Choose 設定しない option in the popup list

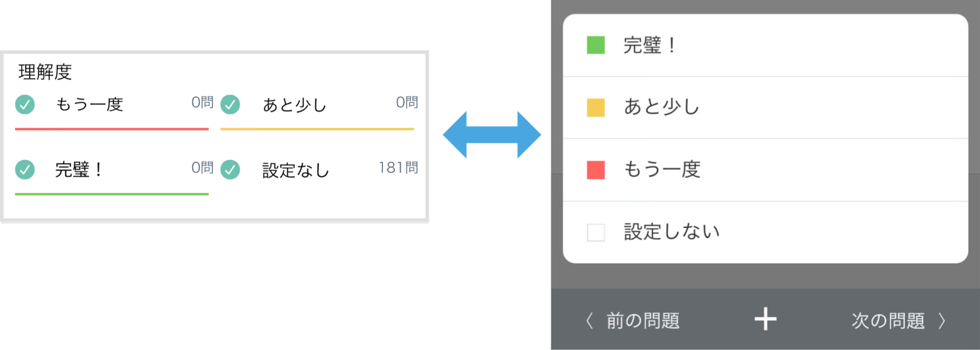point(765,232)
